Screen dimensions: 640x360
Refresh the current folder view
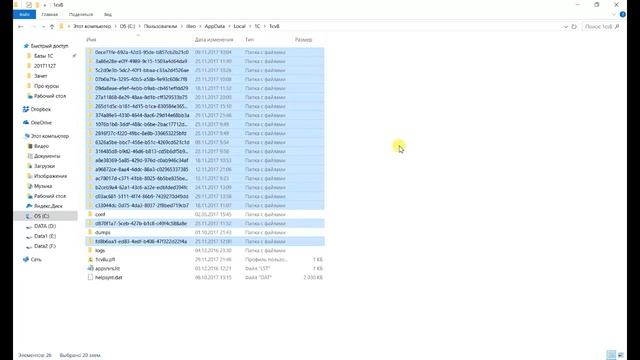574,27
